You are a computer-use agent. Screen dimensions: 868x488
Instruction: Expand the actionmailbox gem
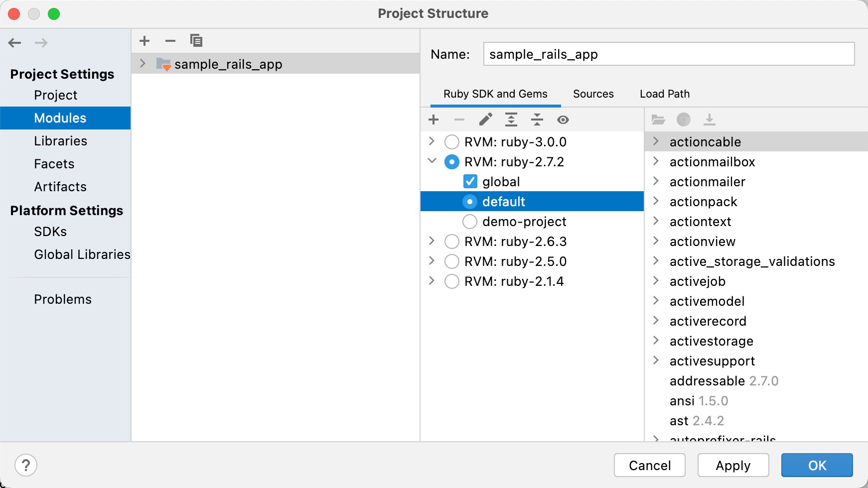pyautogui.click(x=656, y=161)
